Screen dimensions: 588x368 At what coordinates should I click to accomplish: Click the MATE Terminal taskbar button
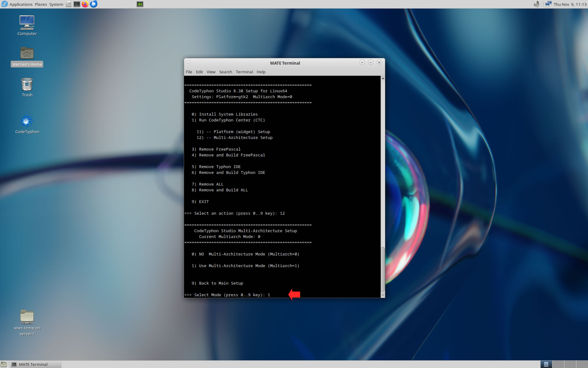tap(36, 364)
